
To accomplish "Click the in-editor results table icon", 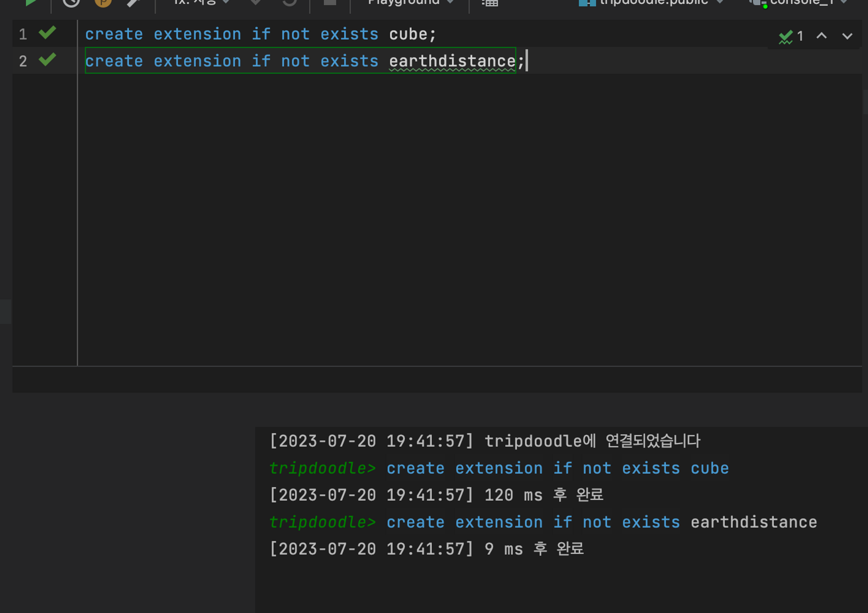I will [x=490, y=3].
